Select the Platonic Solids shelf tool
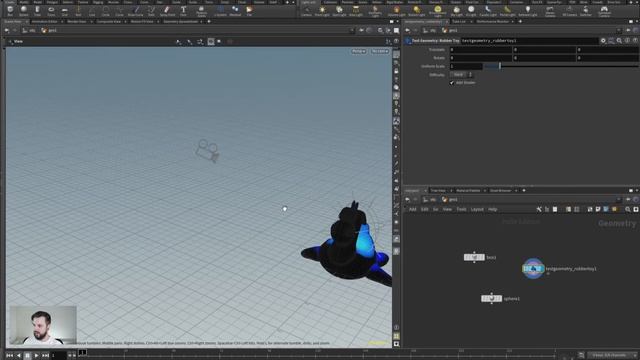The height and width of the screenshot is (360, 640). tap(201, 10)
